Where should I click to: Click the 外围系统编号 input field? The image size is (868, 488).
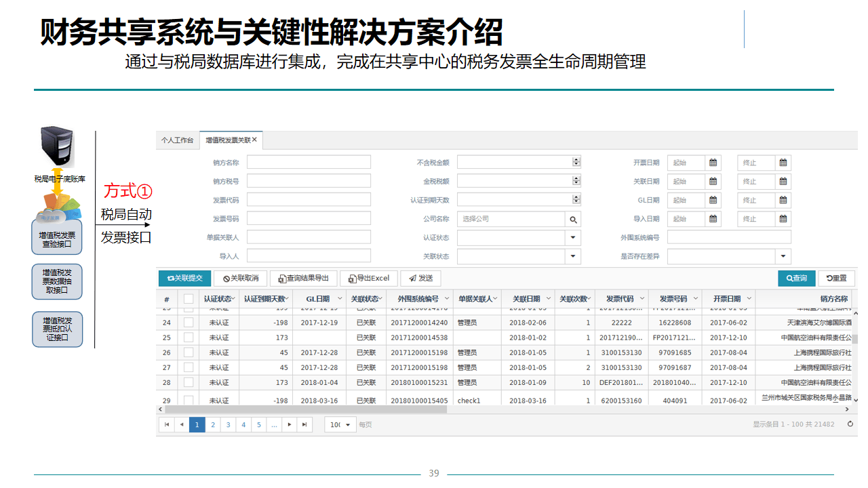click(729, 237)
